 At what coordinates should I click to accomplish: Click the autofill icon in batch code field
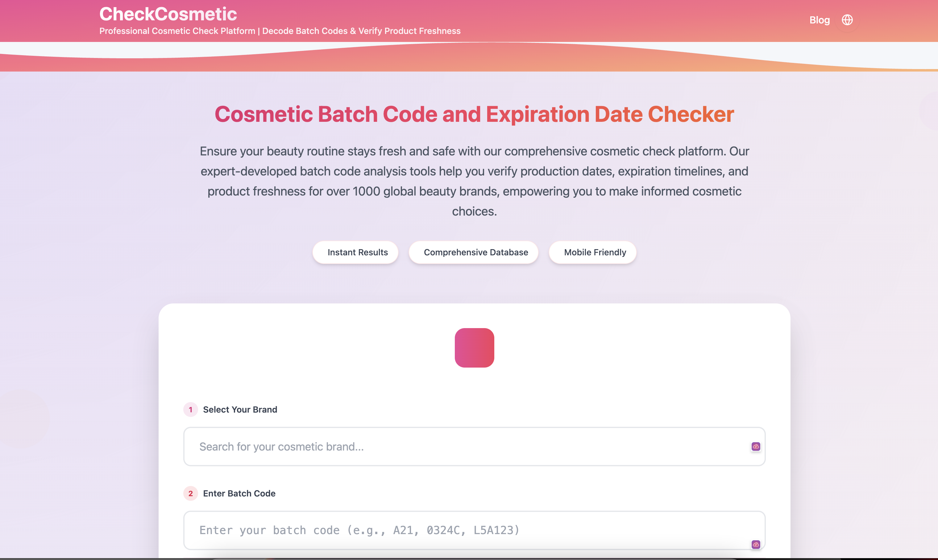(x=755, y=544)
